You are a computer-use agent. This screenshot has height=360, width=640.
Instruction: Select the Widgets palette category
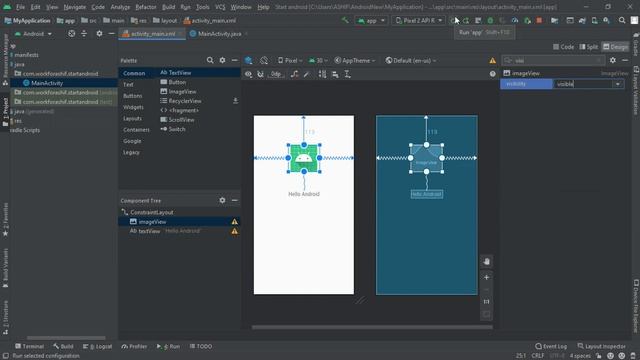tap(133, 107)
